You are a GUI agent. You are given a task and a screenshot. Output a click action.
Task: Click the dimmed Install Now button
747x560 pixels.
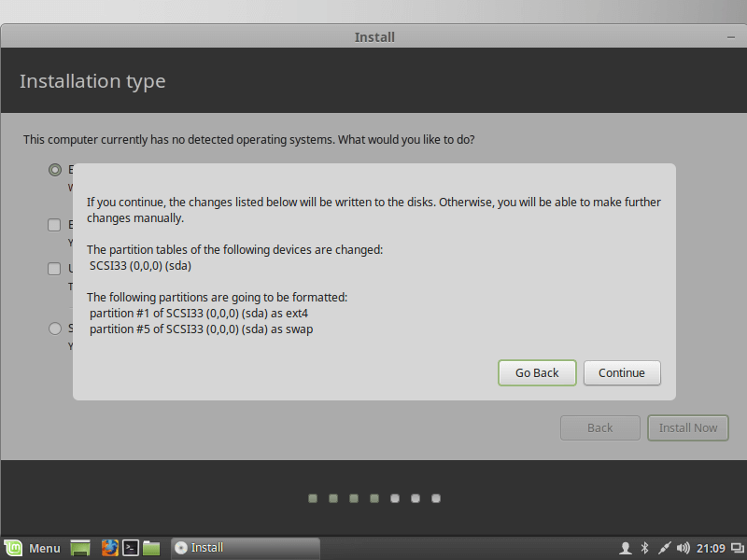[x=688, y=427]
